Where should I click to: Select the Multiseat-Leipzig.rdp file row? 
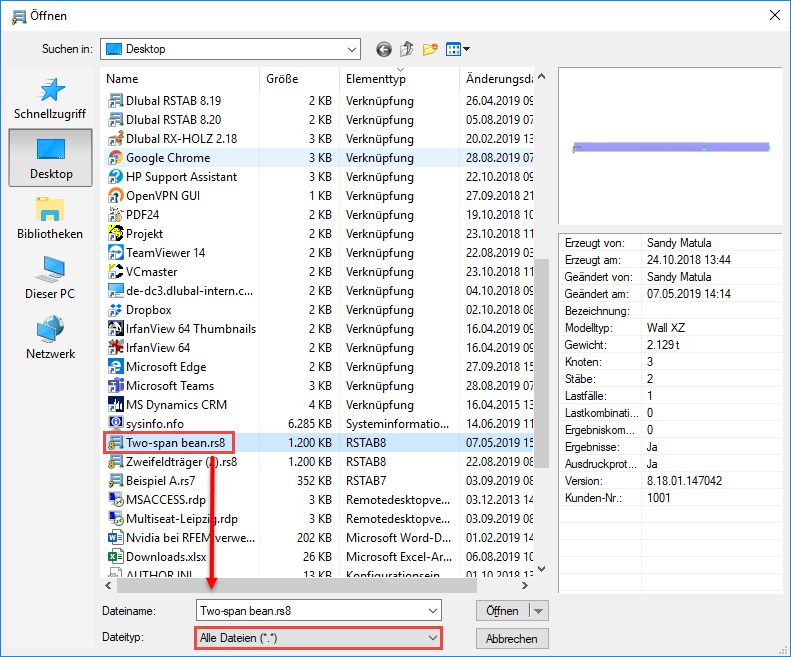pyautogui.click(x=319, y=519)
